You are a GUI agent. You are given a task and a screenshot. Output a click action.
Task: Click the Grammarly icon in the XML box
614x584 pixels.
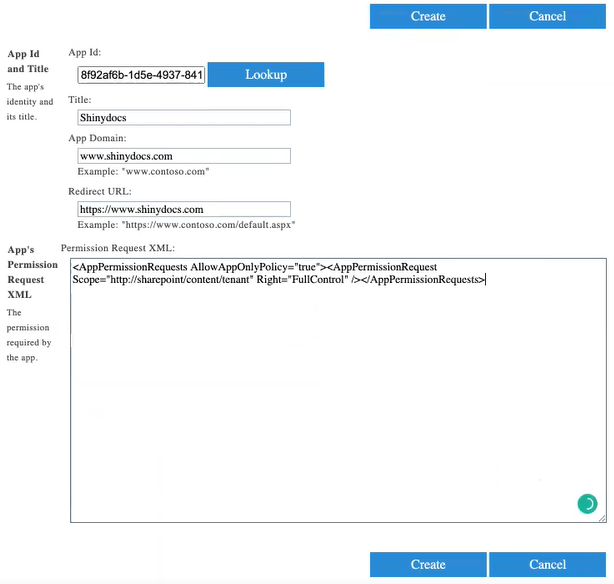pyautogui.click(x=587, y=504)
